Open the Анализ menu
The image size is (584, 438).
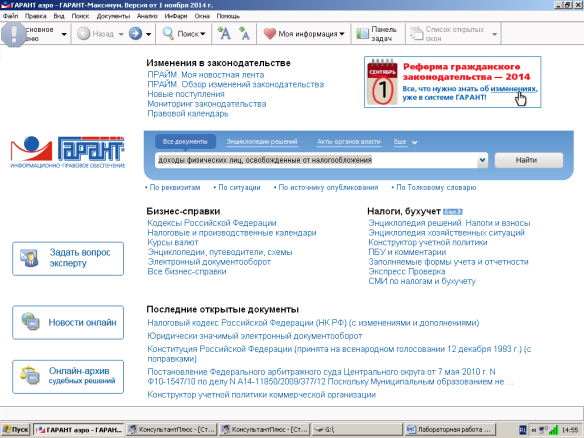[x=147, y=16]
